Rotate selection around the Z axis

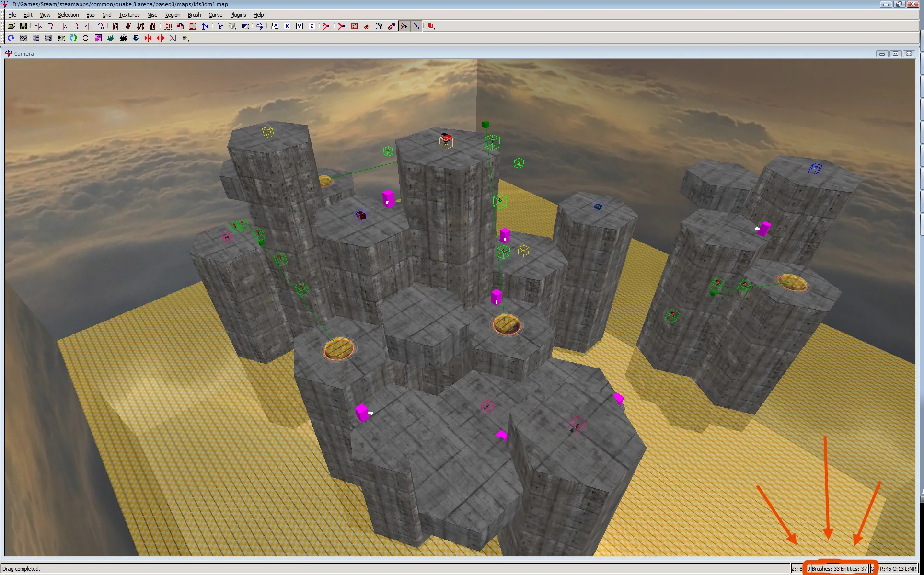101,26
